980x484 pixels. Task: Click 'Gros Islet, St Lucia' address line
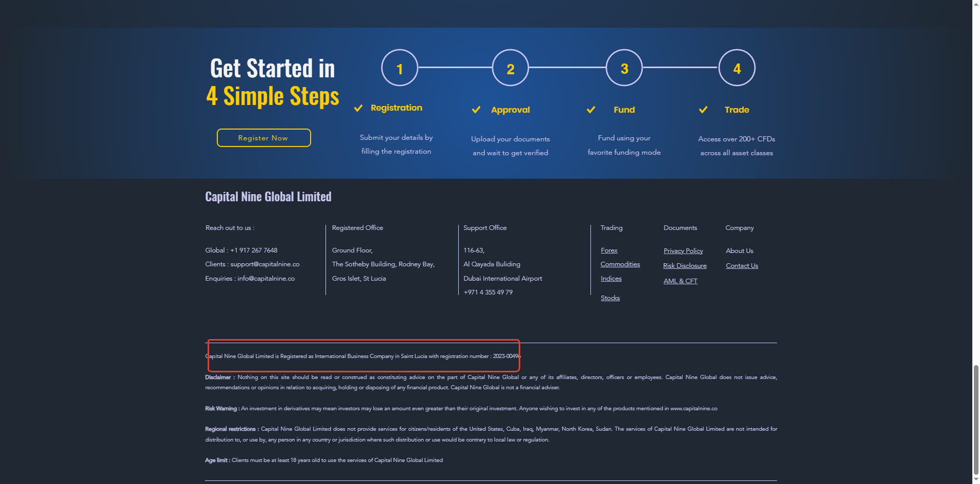pos(359,279)
